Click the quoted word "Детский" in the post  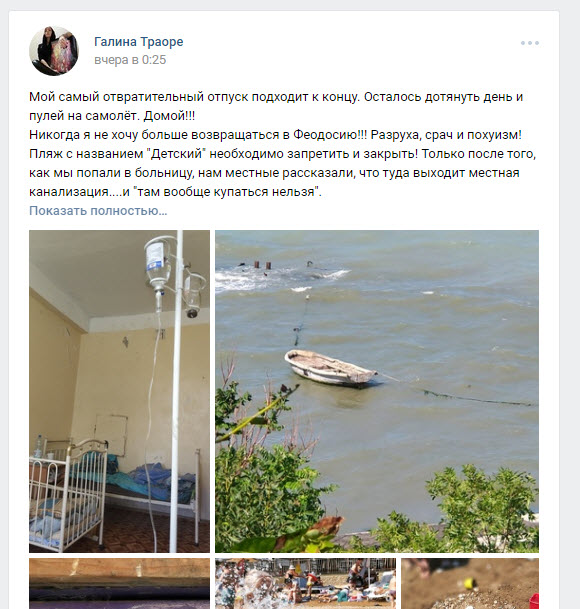(176, 154)
